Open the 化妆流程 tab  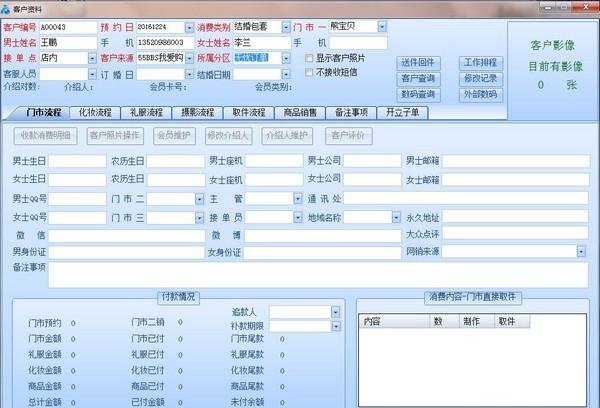click(95, 113)
